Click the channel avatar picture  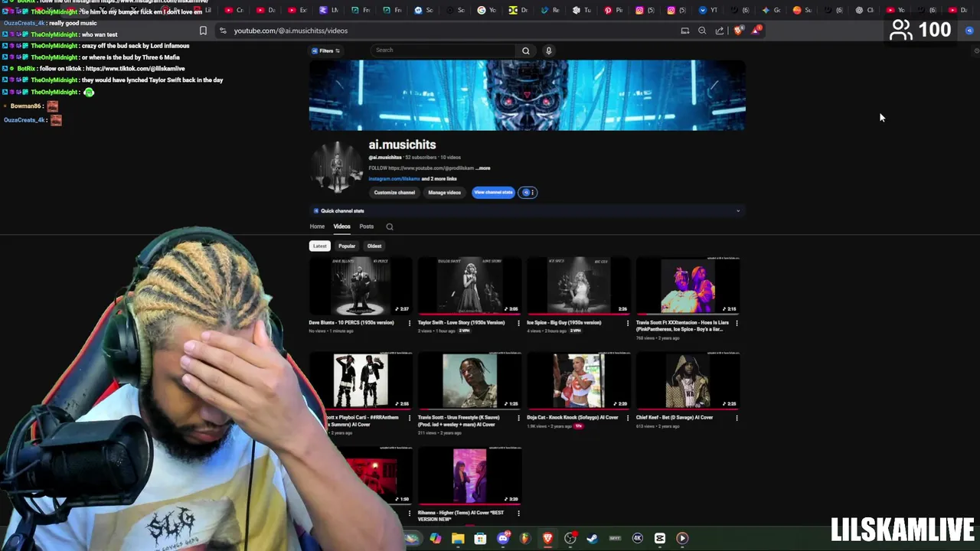pos(336,166)
